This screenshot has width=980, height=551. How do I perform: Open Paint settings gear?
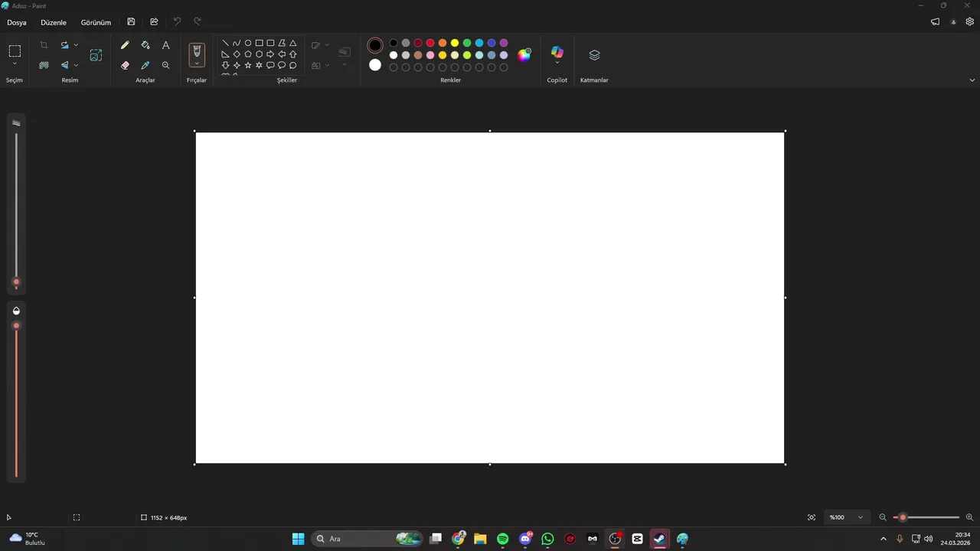[x=969, y=22]
